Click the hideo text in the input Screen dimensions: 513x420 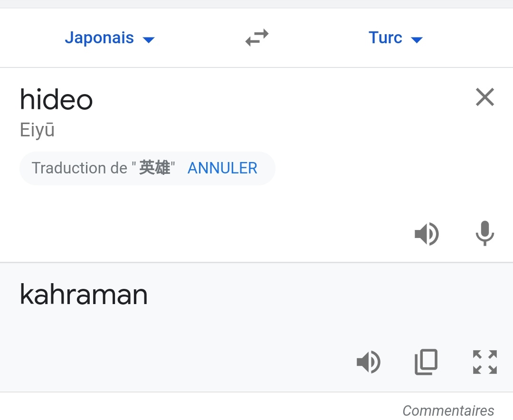tap(56, 100)
